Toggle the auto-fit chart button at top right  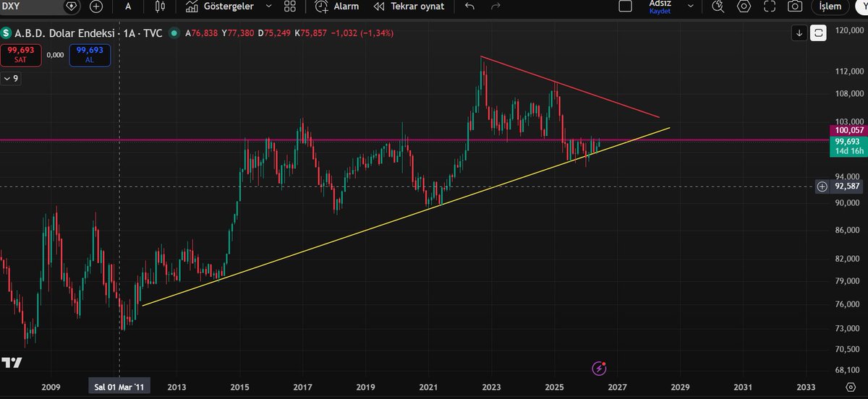tap(819, 33)
